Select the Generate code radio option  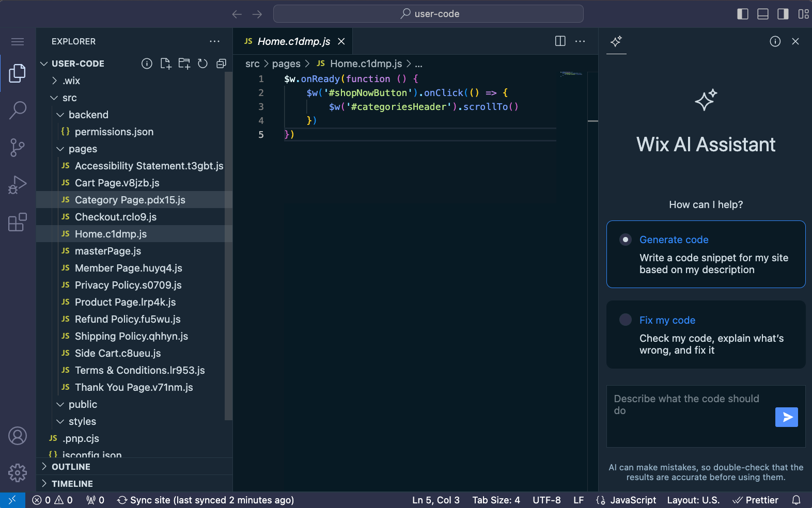[626, 240]
